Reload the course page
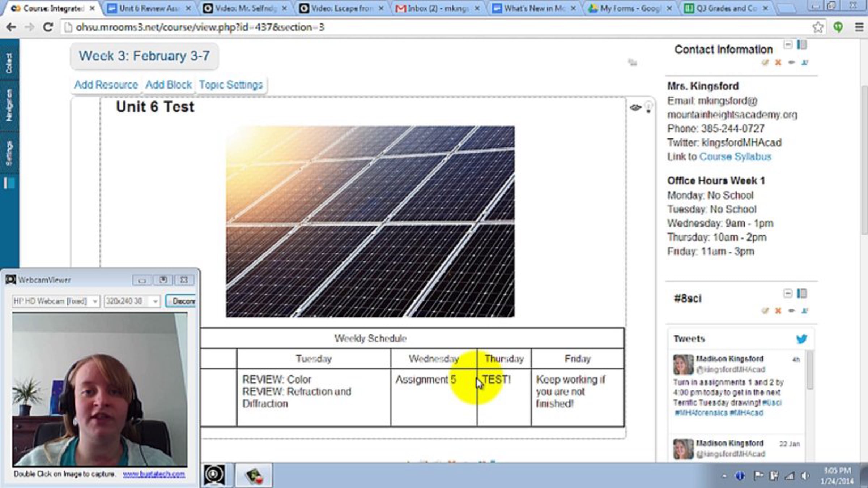This screenshot has height=488, width=868. point(48,27)
